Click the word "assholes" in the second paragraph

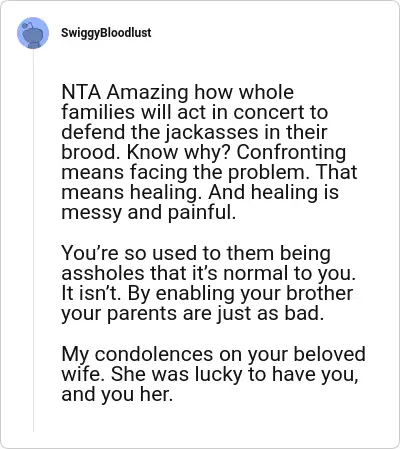click(x=103, y=273)
